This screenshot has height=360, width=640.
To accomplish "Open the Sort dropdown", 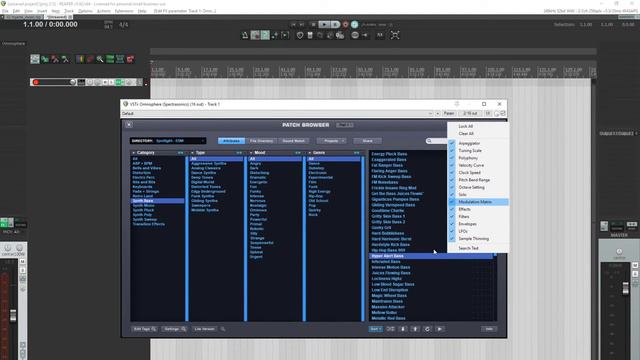I will pyautogui.click(x=376, y=329).
